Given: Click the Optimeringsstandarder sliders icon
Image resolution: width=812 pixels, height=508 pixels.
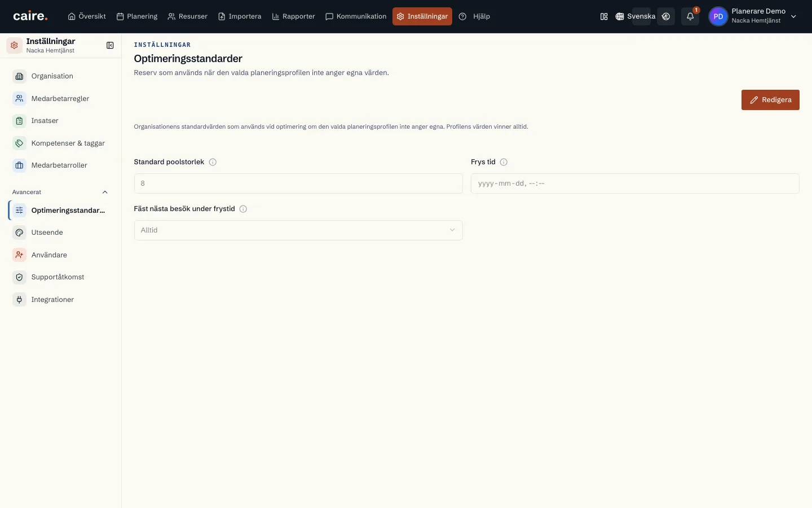Looking at the screenshot, I should pos(19,211).
